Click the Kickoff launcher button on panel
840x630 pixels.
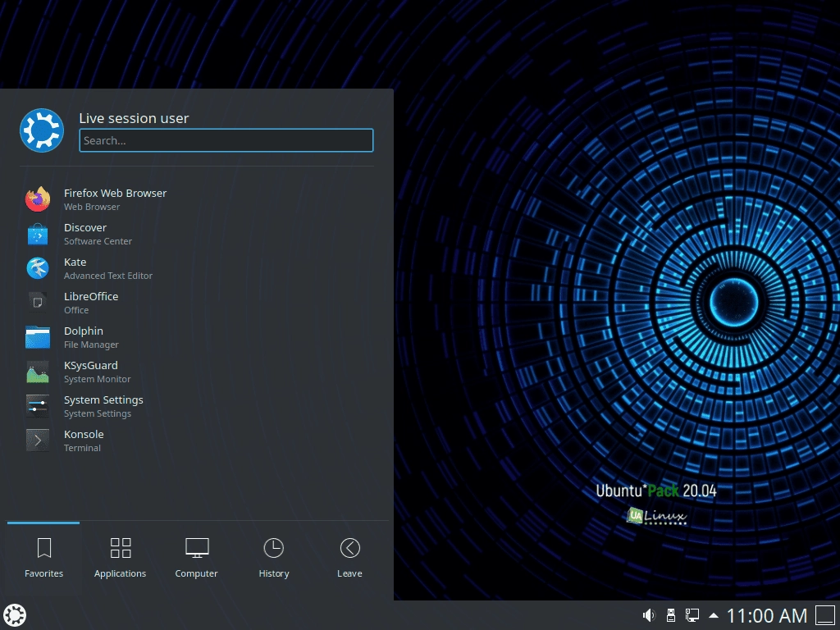[x=15, y=615]
